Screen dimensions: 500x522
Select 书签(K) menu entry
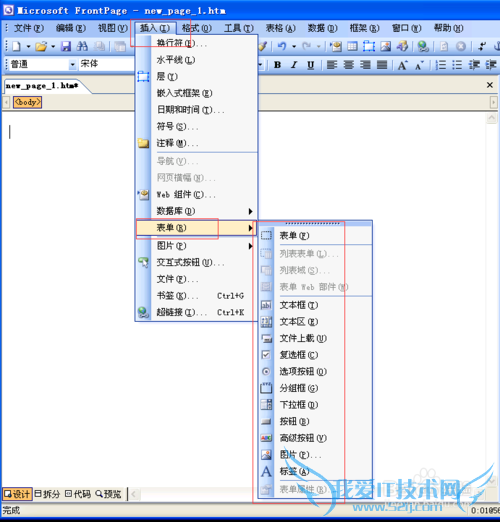click(196, 296)
